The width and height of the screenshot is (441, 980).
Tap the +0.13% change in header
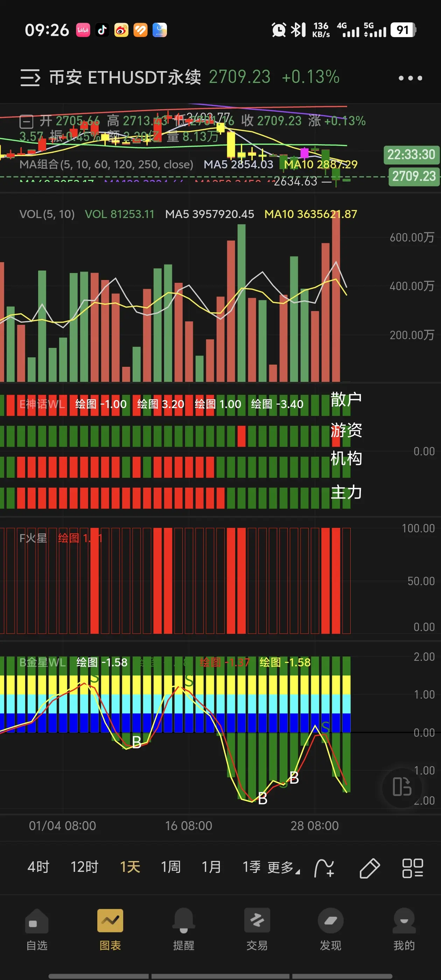click(x=311, y=77)
